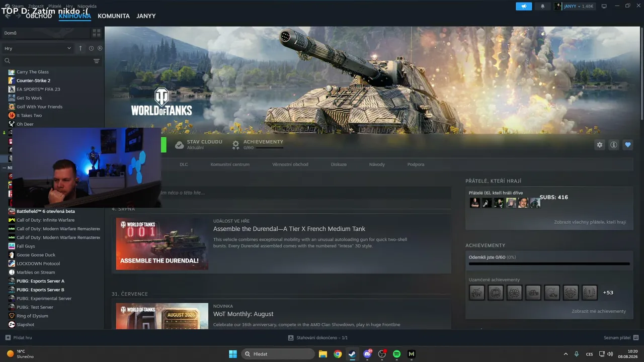Switch to the KNIHOVNA section
Image resolution: width=644 pixels, height=362 pixels.
[75, 16]
